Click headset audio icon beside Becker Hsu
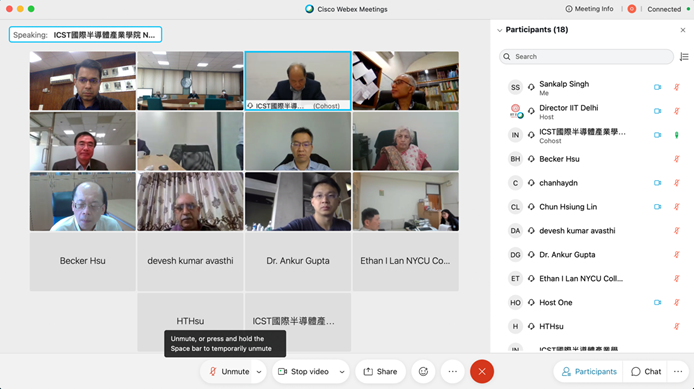This screenshot has height=389, width=694. (x=531, y=159)
